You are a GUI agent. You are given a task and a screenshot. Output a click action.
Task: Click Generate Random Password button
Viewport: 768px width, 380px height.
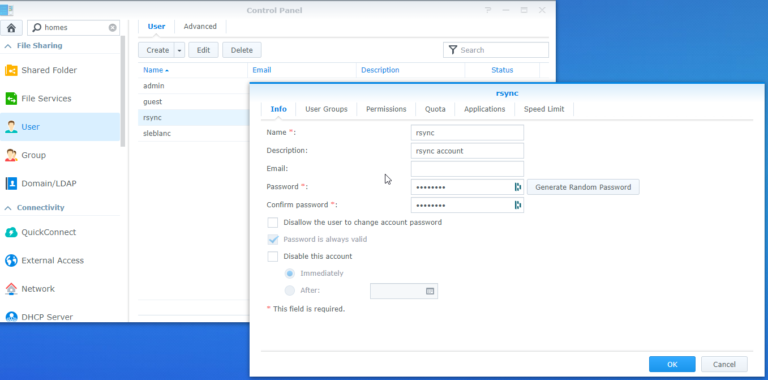pyautogui.click(x=583, y=187)
